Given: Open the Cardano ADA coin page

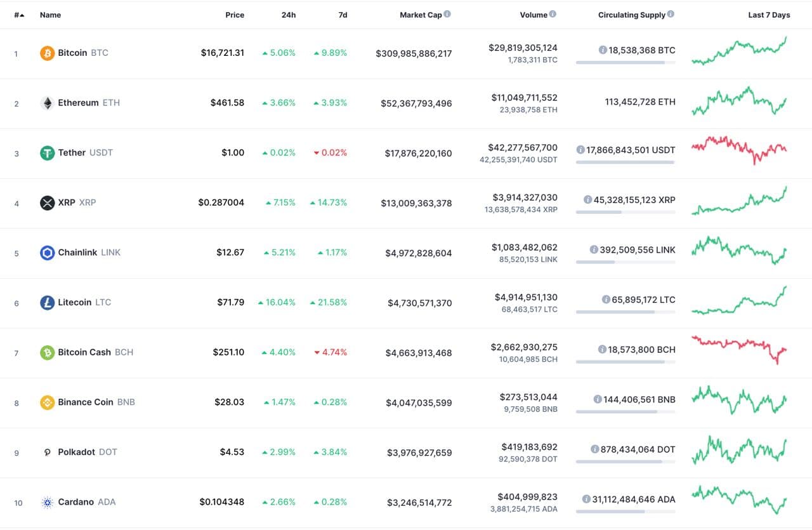Looking at the screenshot, I should [x=87, y=502].
